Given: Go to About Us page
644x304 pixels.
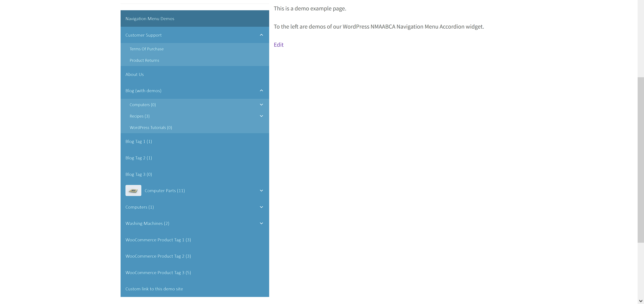Looking at the screenshot, I should 135,74.
